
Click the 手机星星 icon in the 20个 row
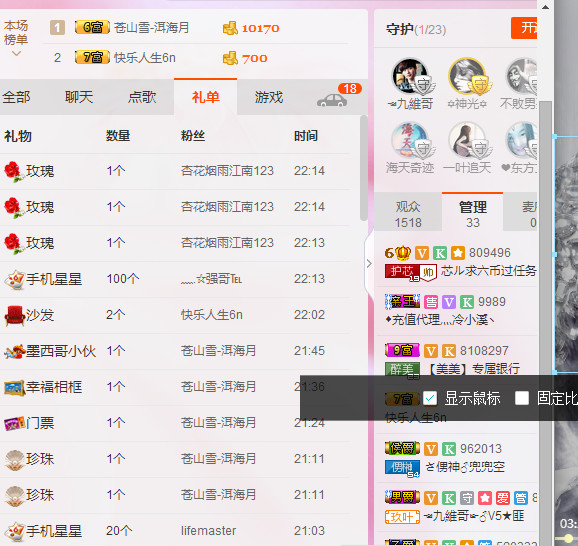(x=14, y=531)
